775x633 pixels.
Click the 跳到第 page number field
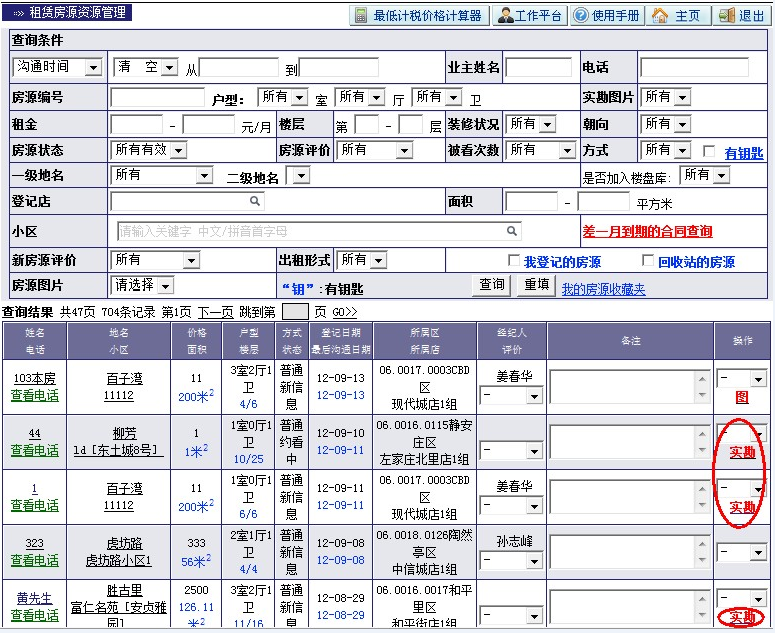295,312
